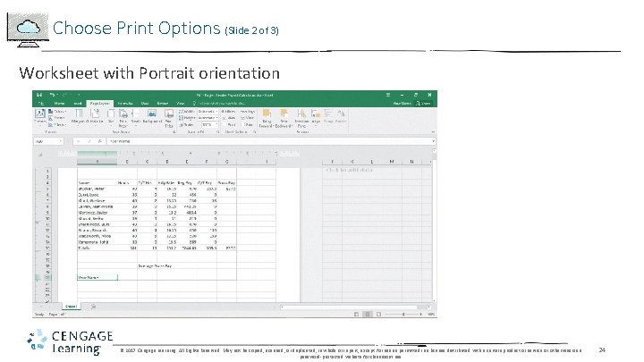Image resolution: width=644 pixels, height=362 pixels.
Task: Toggle Headings View checkbox
Action: point(243,118)
